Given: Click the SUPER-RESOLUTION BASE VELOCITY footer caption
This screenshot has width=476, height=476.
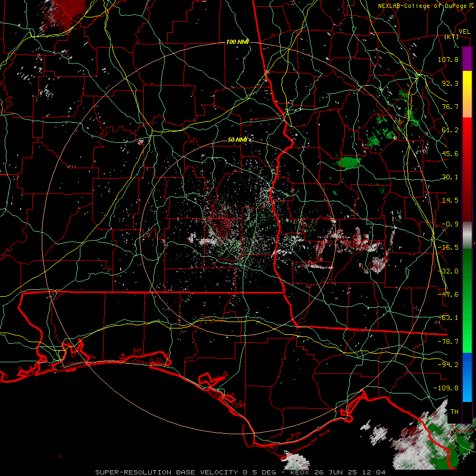Looking at the screenshot, I should point(168,472).
